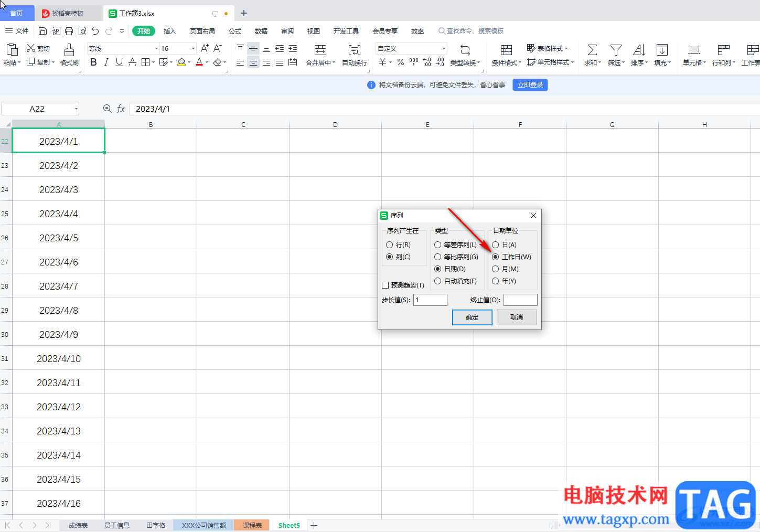Screen dimensions: 760x532
Task: Select Month (月) date unit
Action: (495, 269)
